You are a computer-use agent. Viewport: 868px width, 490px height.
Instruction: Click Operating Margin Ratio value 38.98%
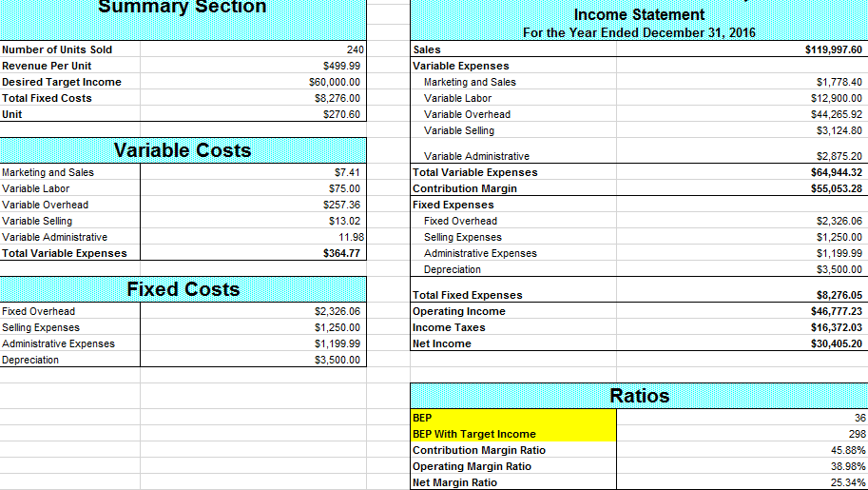[x=848, y=466]
